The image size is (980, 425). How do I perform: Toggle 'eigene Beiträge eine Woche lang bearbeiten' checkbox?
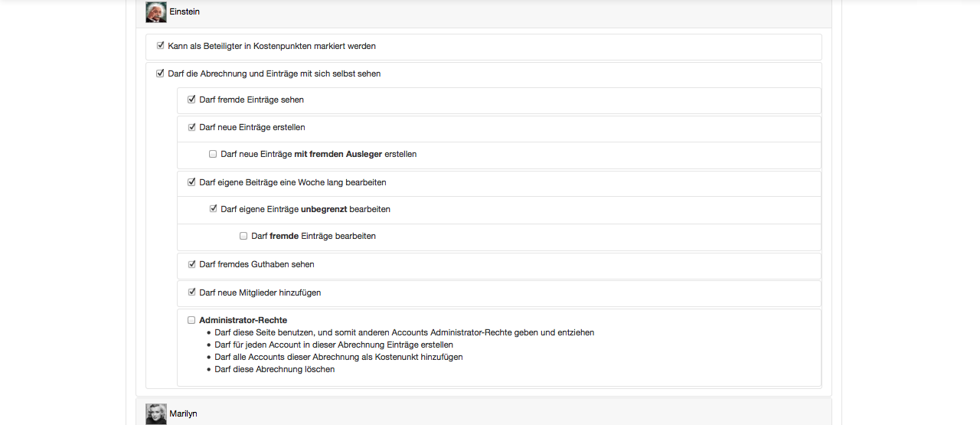(192, 182)
